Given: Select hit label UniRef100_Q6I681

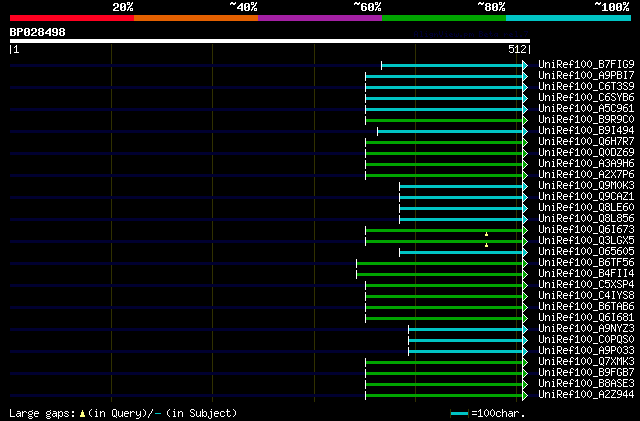Looking at the screenshot, I should (586, 318).
